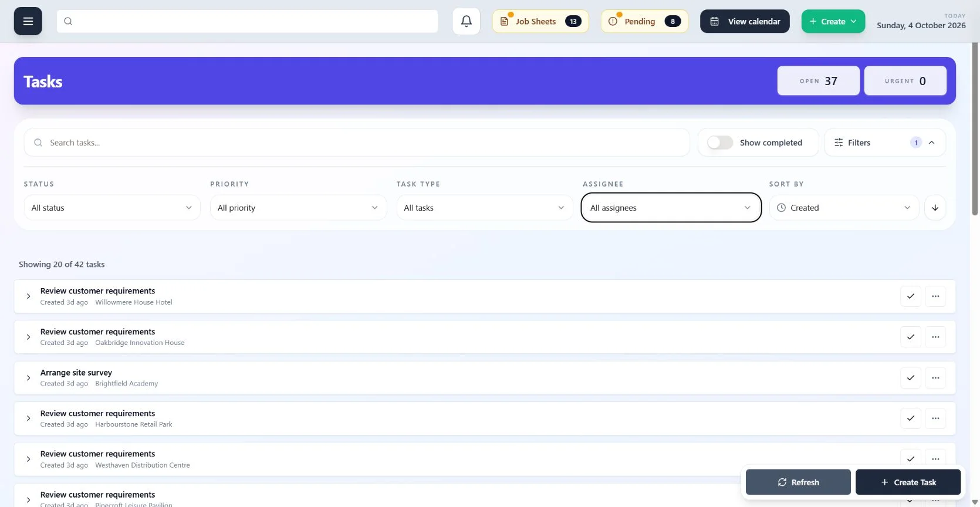Viewport: 980px width, 507px height.
Task: Mark Brightfield Academy task complete
Action: 911,378
